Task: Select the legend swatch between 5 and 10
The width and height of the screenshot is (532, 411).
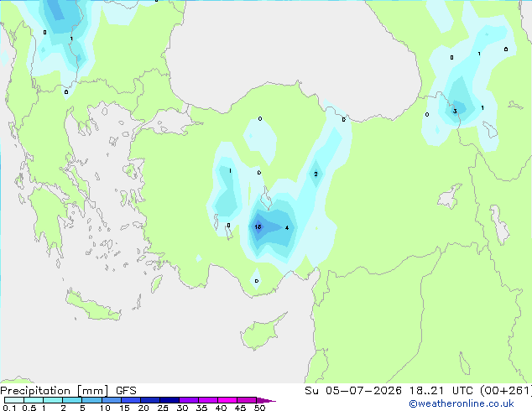Action: (91, 400)
